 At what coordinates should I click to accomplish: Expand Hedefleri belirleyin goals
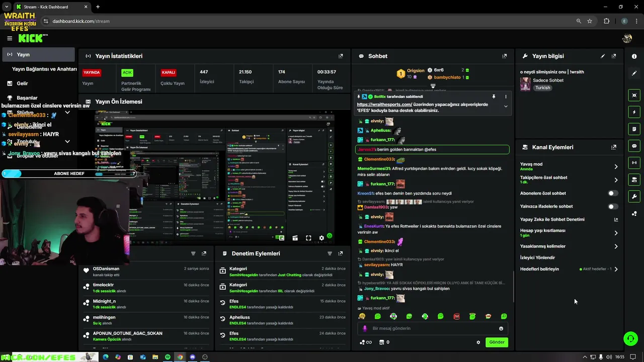click(616, 269)
